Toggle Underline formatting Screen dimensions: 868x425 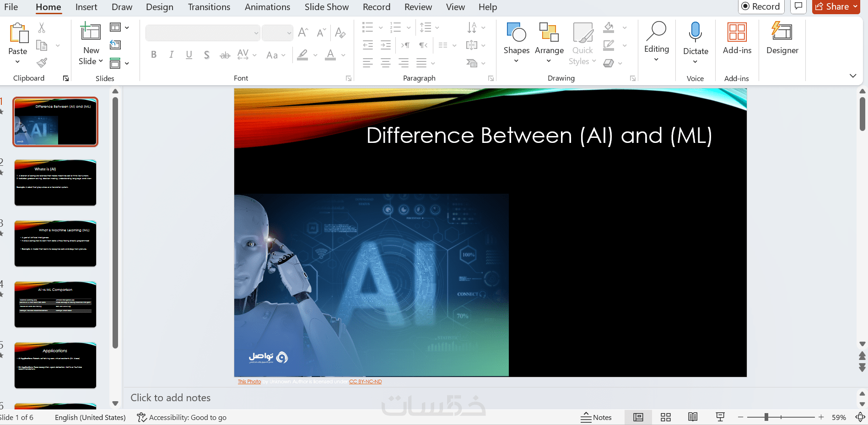pyautogui.click(x=189, y=55)
